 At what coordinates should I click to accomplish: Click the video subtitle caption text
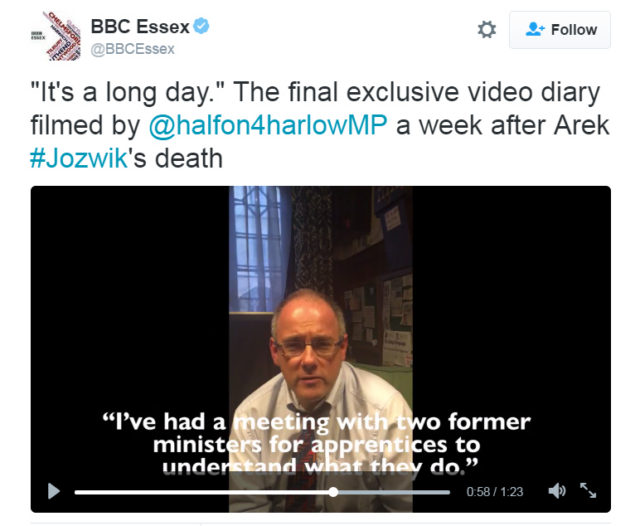pyautogui.click(x=316, y=444)
